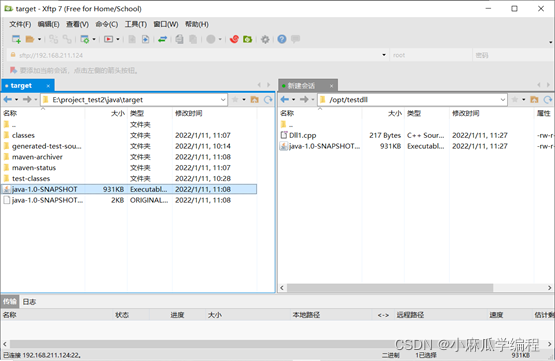Expand the Open Session dropdown arrow
This screenshot has width=555, height=361.
(39, 39)
